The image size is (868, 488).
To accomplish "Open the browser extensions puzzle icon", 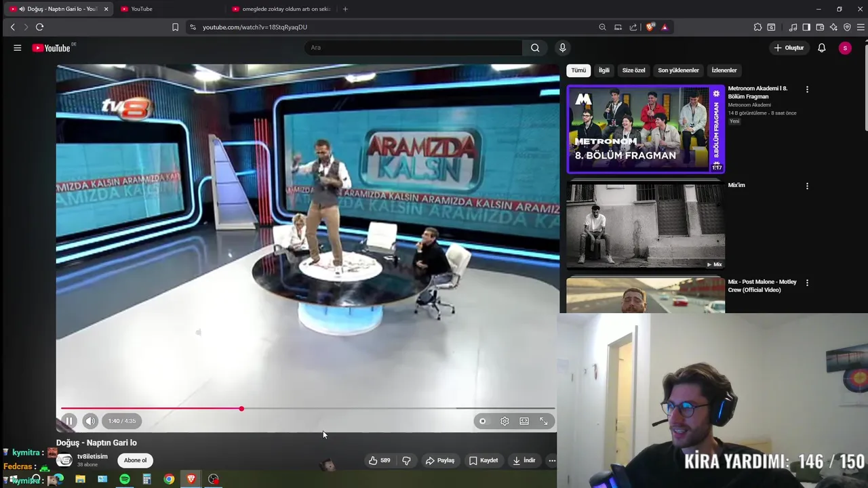I will coord(757,27).
